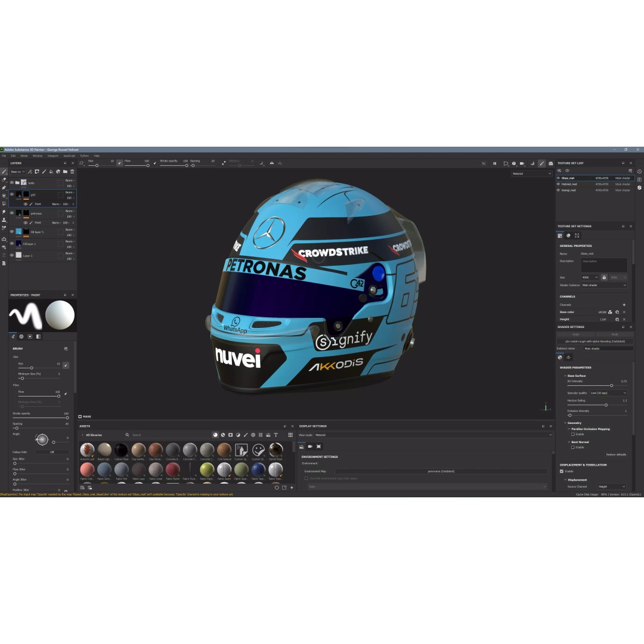
Task: Delete the selected layer with trash icon
Action: click(x=72, y=172)
